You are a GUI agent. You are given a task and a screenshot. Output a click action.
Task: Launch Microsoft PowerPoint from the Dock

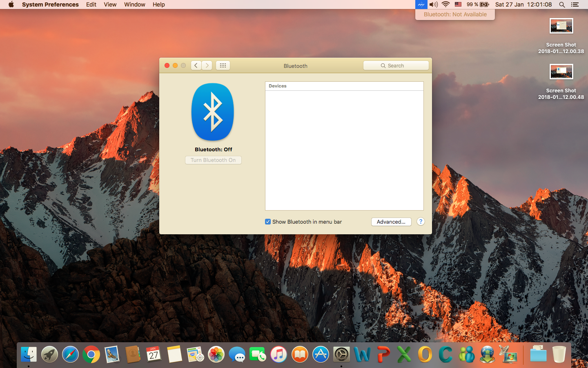pyautogui.click(x=383, y=354)
